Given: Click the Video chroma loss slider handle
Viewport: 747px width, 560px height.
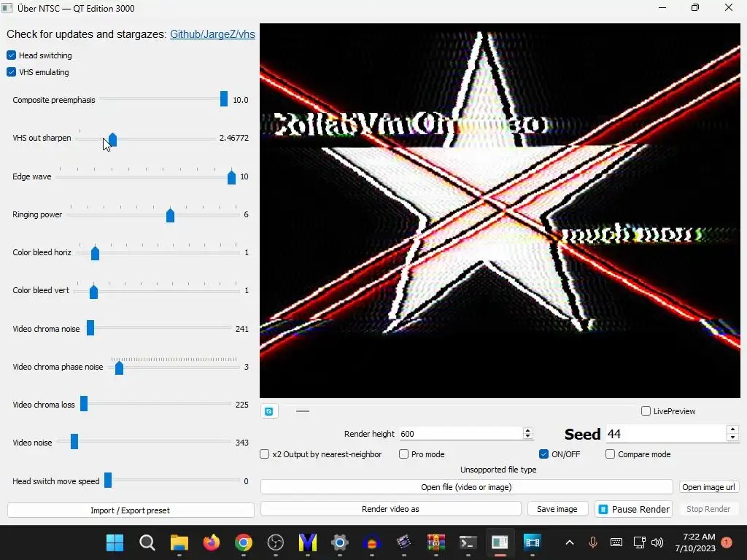Looking at the screenshot, I should click(x=84, y=404).
